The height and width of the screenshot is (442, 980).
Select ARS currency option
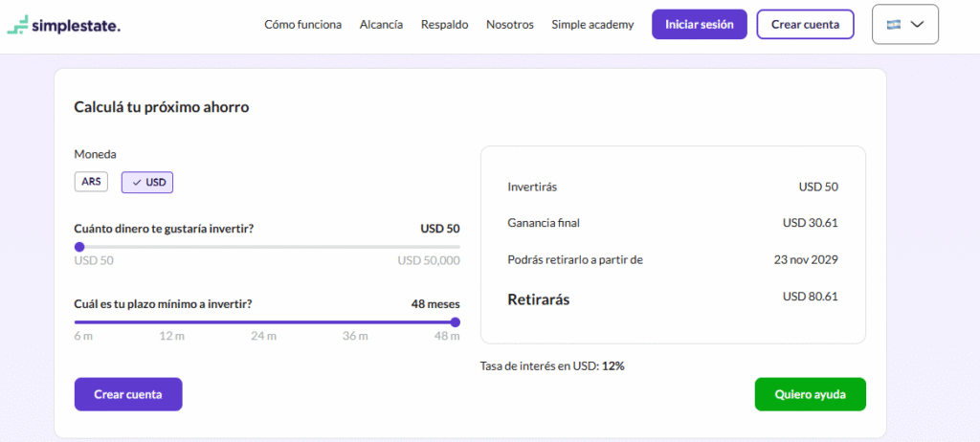point(92,182)
